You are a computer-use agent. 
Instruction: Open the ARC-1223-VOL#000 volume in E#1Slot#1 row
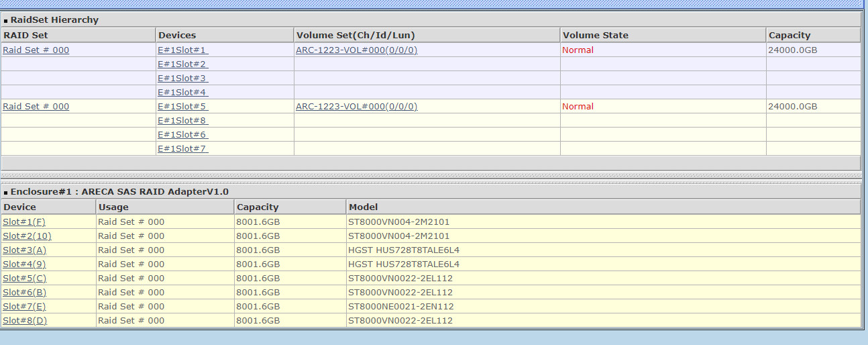tap(356, 50)
